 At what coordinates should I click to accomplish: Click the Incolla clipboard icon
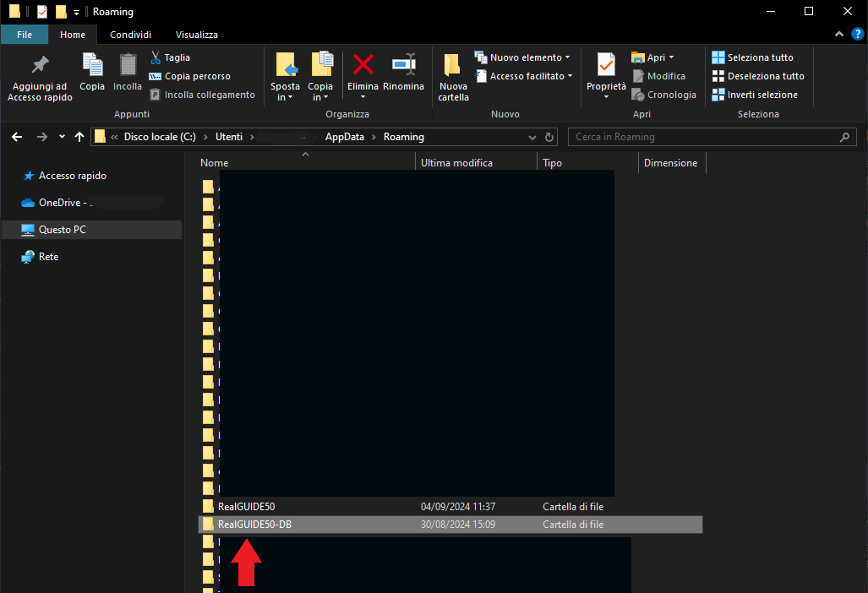128,65
